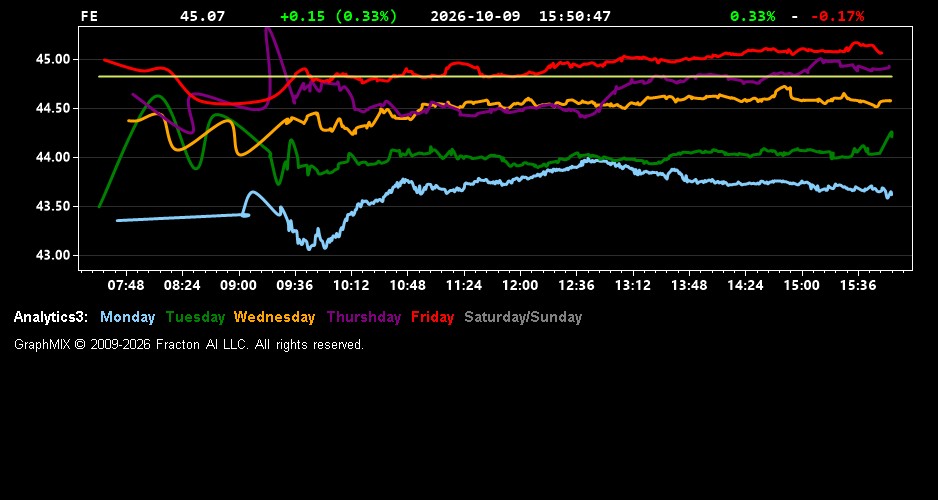
Task: Click the light blue Monday line's lowest dip
Action: (309, 248)
